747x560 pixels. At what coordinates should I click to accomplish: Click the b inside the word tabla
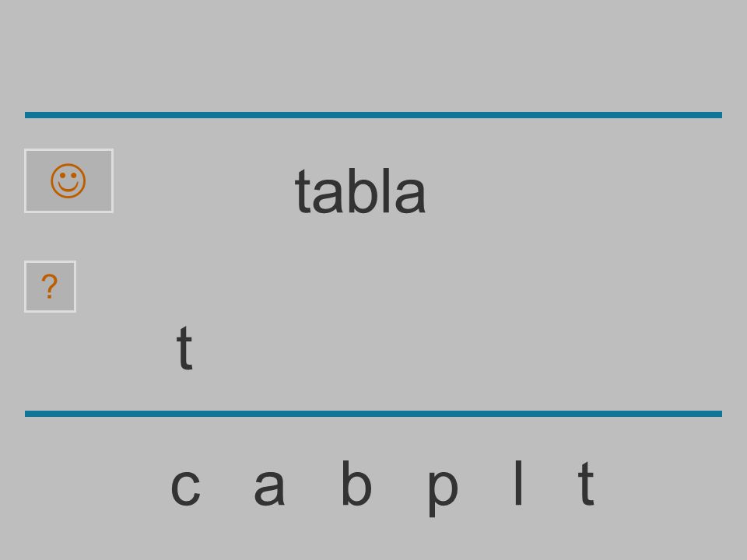pos(363,191)
